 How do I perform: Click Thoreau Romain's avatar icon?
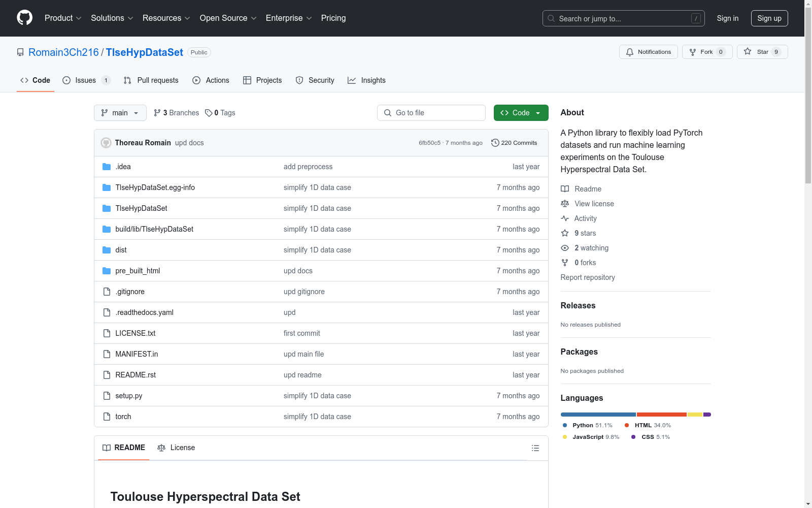(106, 143)
